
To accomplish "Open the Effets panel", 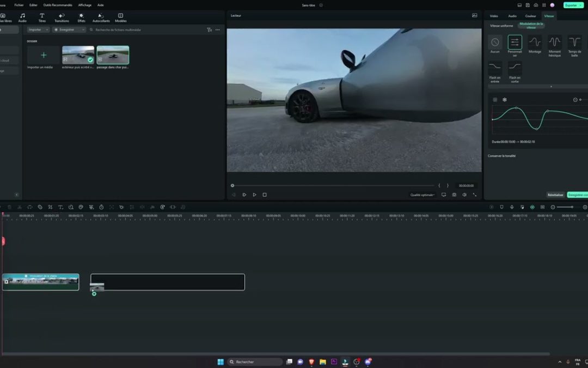I will tap(81, 17).
